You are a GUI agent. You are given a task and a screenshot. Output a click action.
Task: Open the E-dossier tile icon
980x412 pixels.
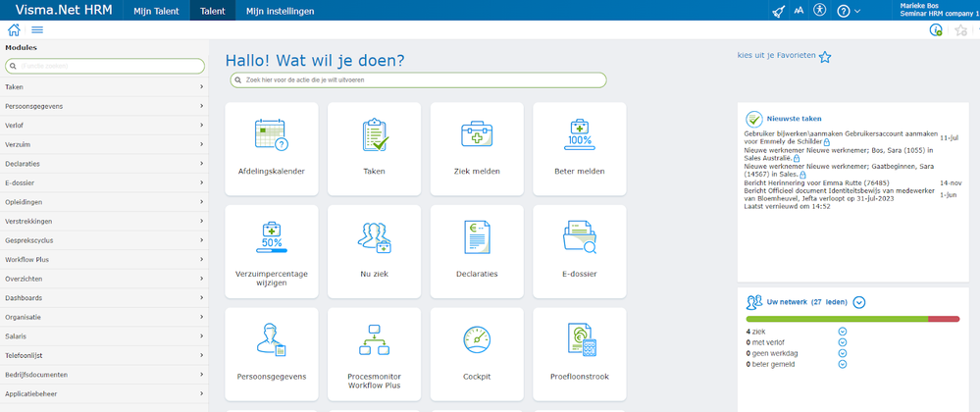[580, 237]
